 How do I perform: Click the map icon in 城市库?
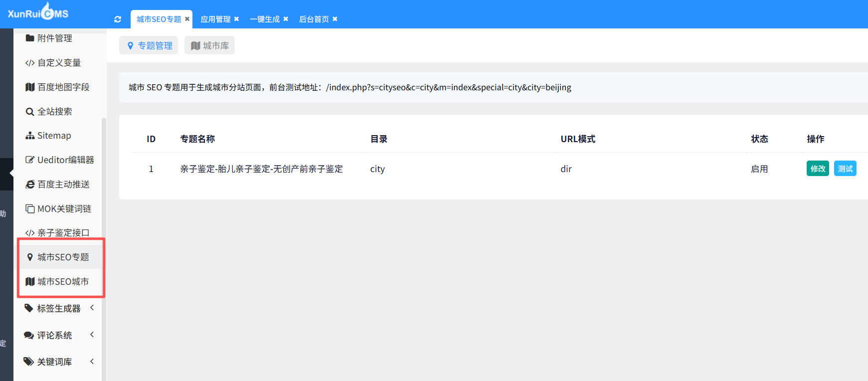pos(195,45)
